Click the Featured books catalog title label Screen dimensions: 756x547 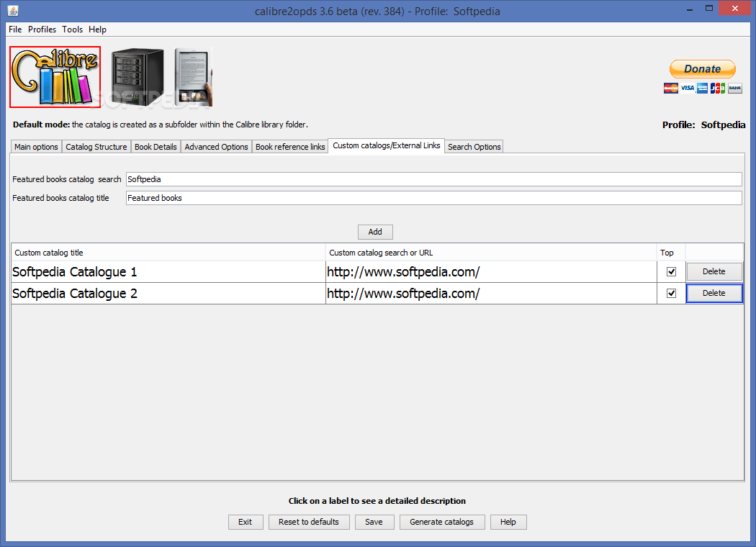tap(60, 198)
